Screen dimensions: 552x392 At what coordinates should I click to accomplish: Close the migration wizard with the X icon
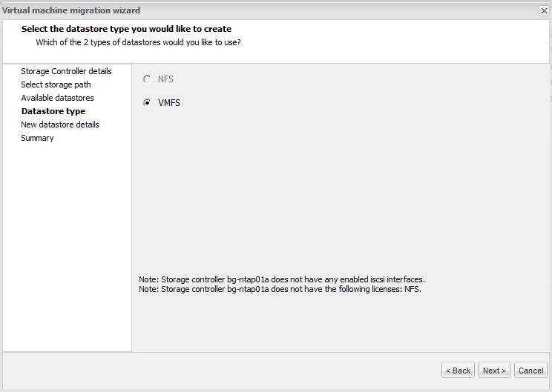coord(544,10)
